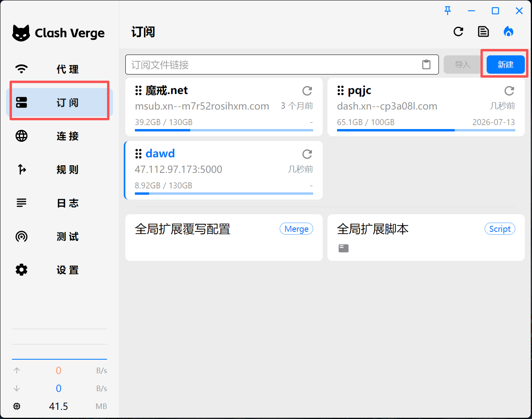This screenshot has width=532, height=419.
Task: Click the 魔戒.net usage progress bar
Action: (x=224, y=130)
